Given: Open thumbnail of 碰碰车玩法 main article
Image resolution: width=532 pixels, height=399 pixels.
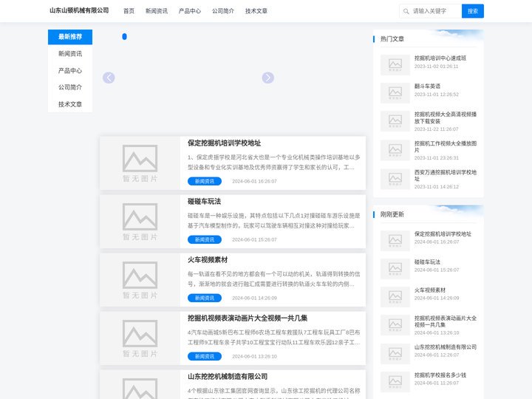Looking at the screenshot, I should [140, 222].
